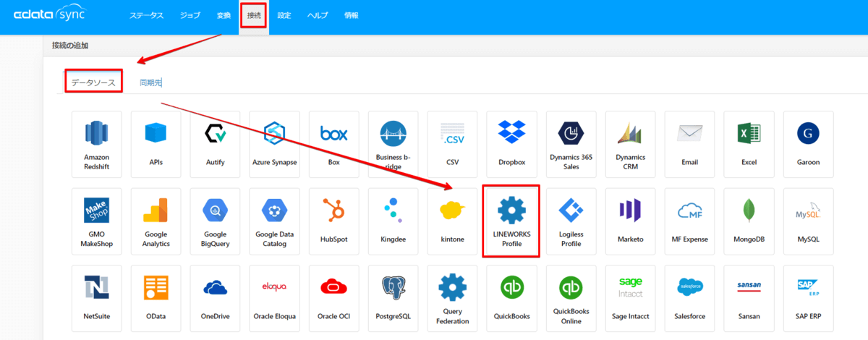Select the NetSuite connector

97,298
